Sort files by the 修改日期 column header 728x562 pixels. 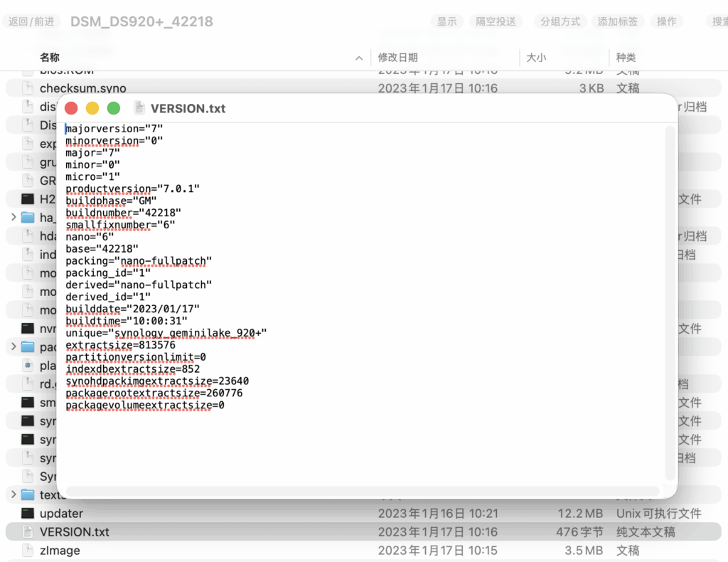[398, 57]
